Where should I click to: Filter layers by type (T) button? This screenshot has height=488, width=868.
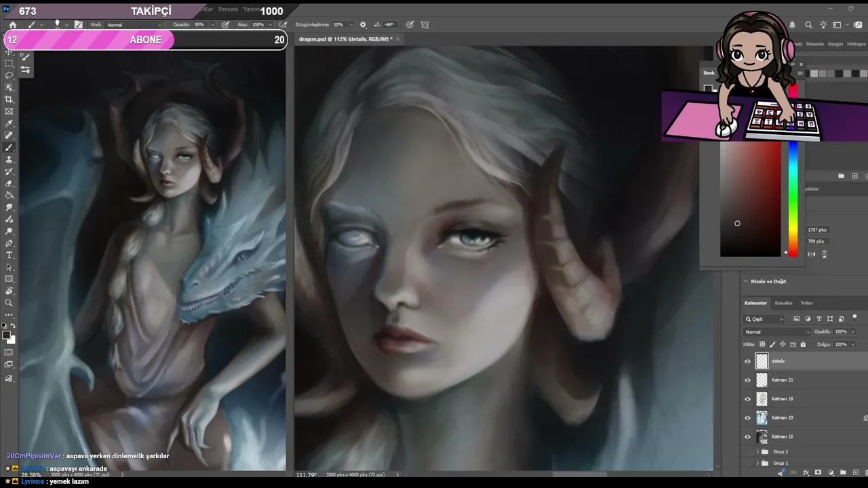tap(818, 319)
